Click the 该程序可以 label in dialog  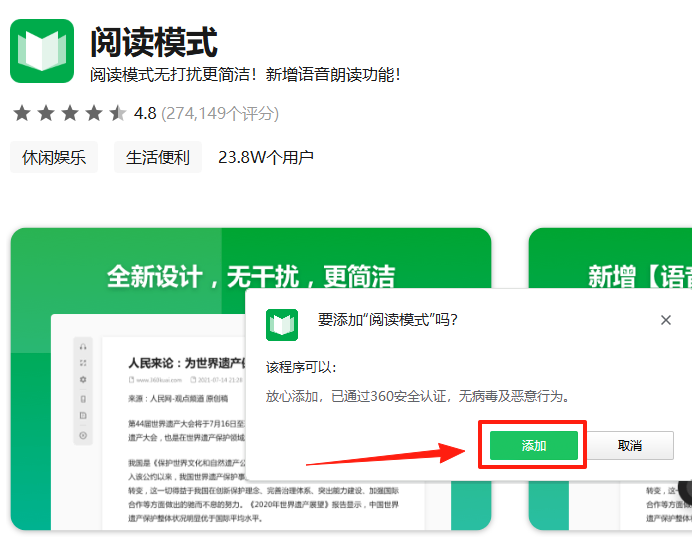tap(301, 367)
